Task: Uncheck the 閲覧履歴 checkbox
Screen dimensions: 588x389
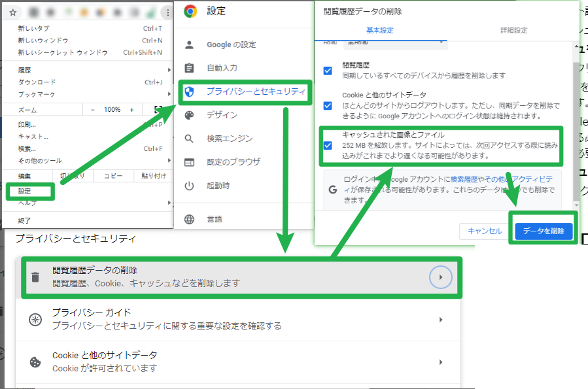Action: coord(328,70)
